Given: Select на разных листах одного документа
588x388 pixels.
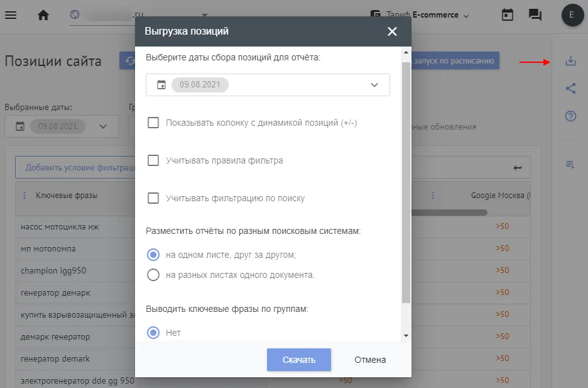Looking at the screenshot, I should tap(153, 275).
